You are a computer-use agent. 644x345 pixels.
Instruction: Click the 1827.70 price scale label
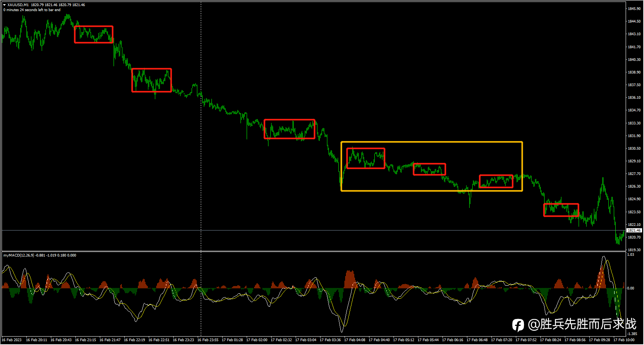tap(634, 174)
